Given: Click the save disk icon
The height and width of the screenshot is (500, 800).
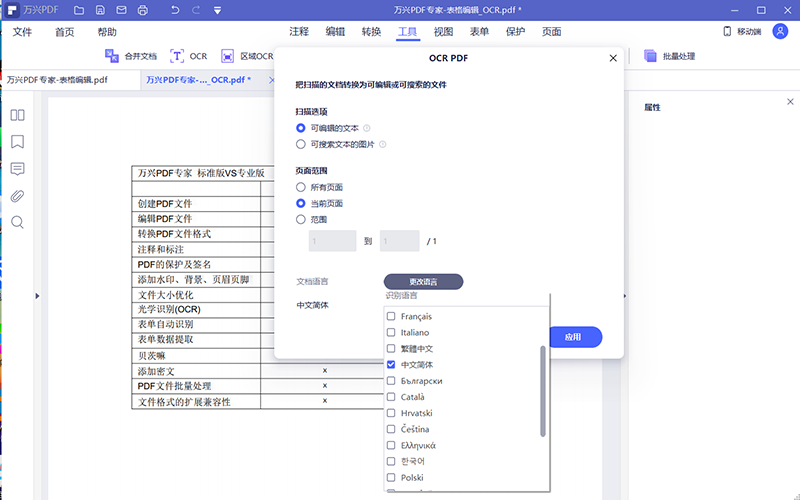Looking at the screenshot, I should [100, 10].
